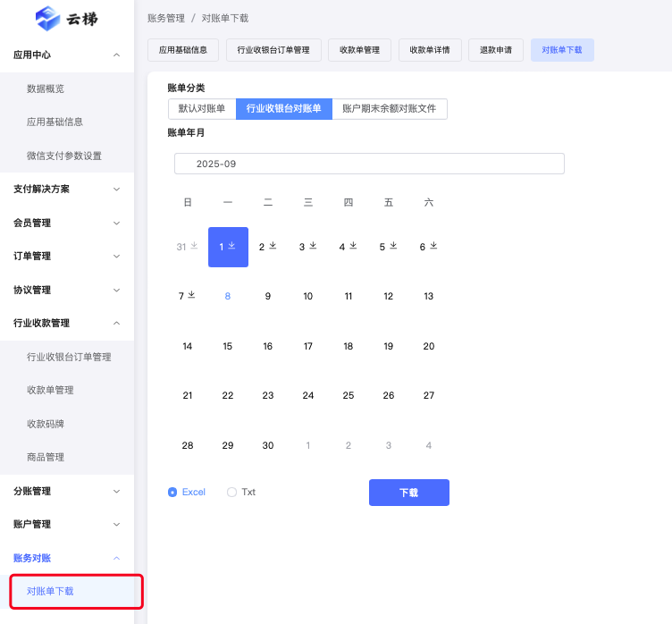Switch to the 退款申请 tab
The image size is (672, 624).
pyautogui.click(x=496, y=50)
